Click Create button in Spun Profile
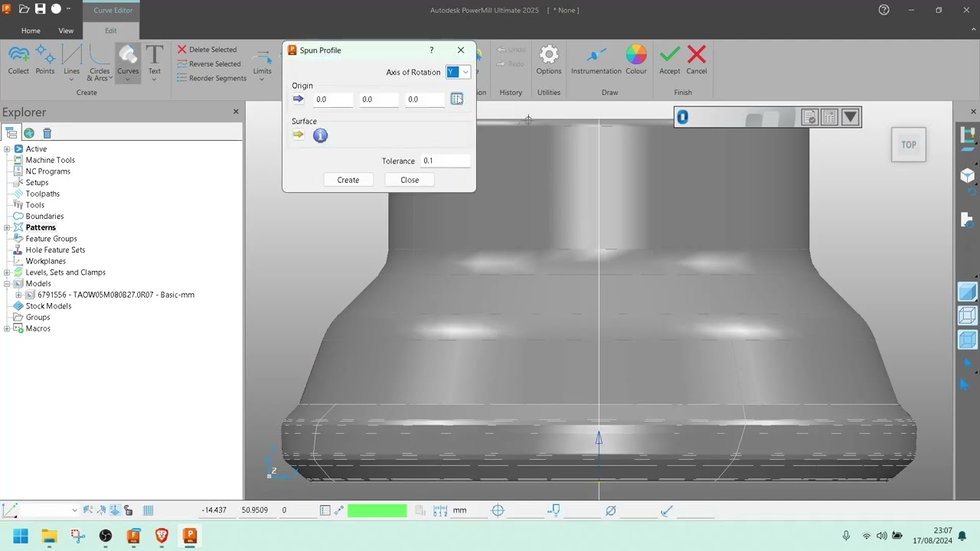The image size is (980, 551). tap(348, 180)
